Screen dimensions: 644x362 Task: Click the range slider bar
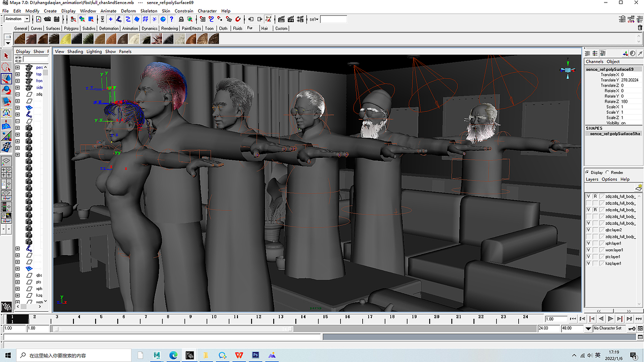(x=173, y=329)
